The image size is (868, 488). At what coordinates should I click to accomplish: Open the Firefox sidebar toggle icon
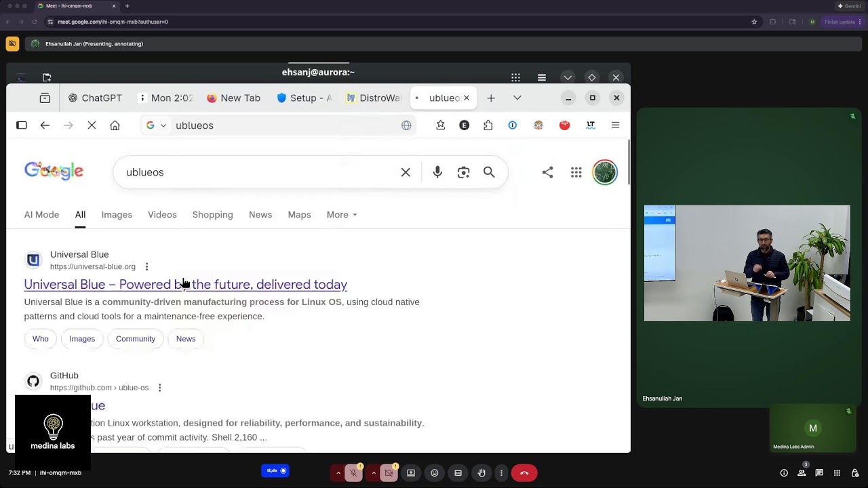coord(22,125)
